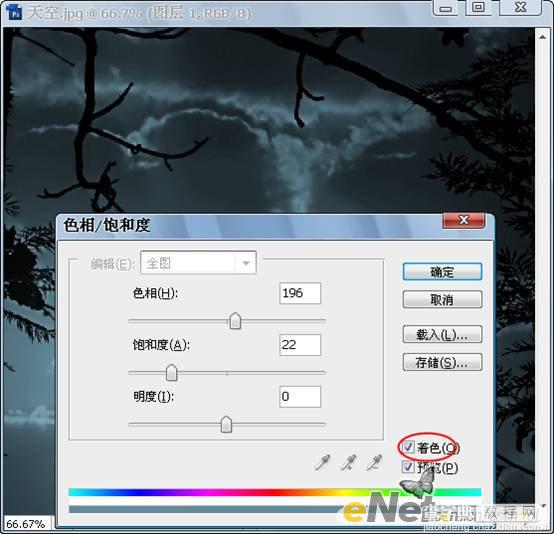Click the 饱和度 slider handle
Screen dimensions: 554x534
(x=171, y=372)
